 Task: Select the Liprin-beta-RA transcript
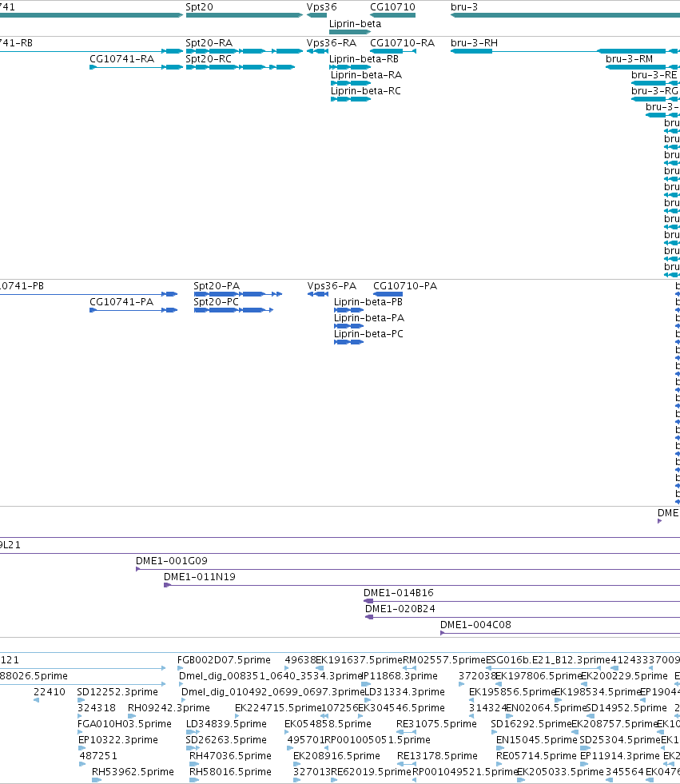pyautogui.click(x=351, y=83)
